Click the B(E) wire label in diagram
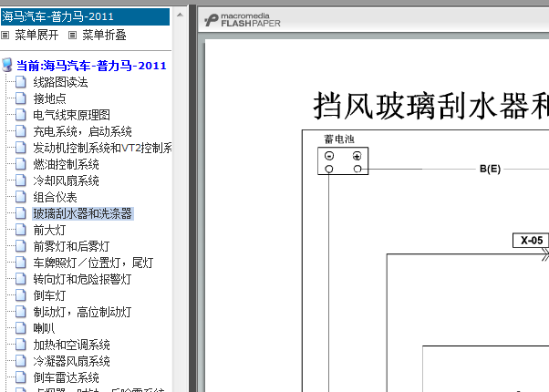549x392 pixels. tap(490, 169)
